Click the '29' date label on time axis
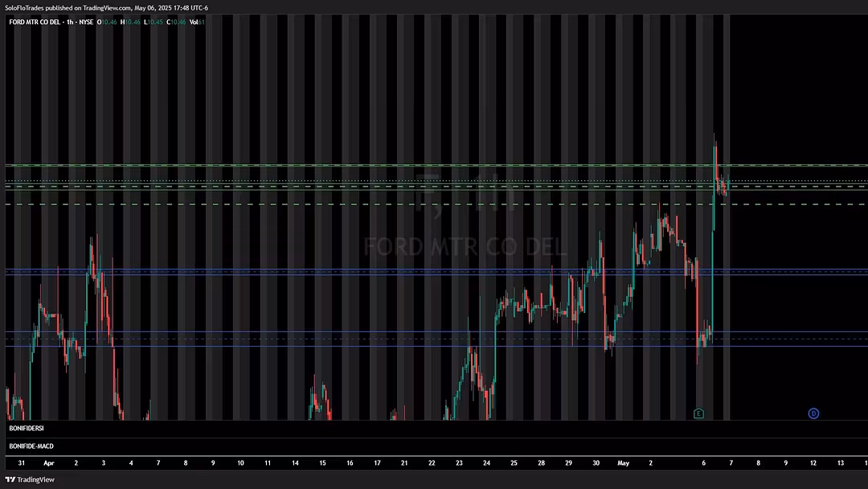 point(568,463)
